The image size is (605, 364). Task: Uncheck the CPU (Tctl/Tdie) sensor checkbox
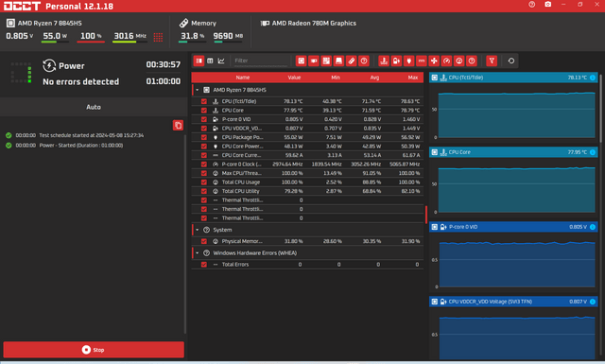pos(204,101)
